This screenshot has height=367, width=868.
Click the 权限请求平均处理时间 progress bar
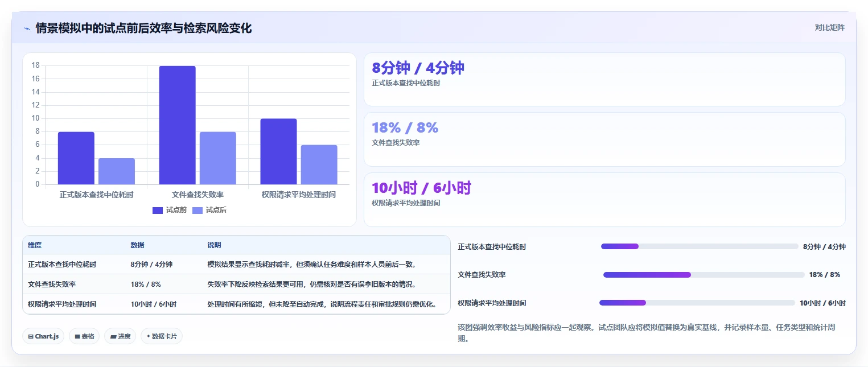pyautogui.click(x=697, y=303)
